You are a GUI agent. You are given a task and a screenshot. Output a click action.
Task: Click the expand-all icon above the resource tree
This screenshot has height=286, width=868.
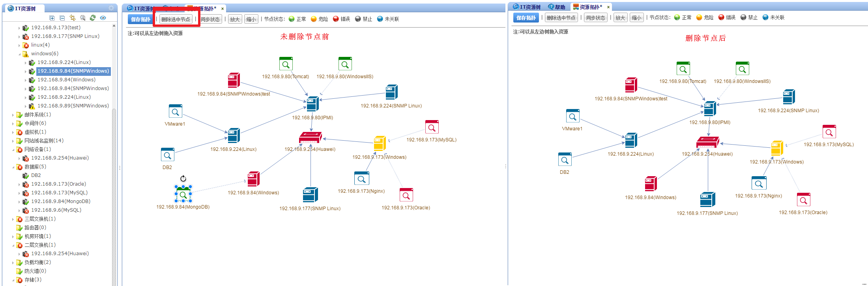coord(52,18)
